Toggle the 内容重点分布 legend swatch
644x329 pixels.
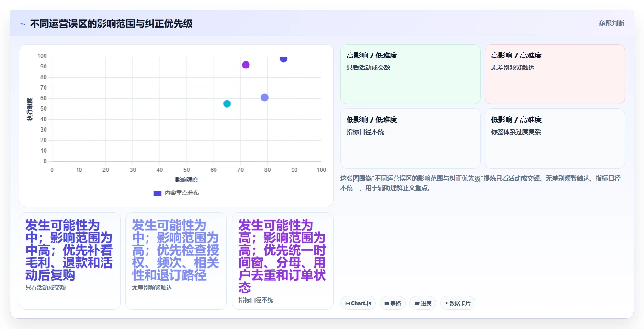point(157,193)
